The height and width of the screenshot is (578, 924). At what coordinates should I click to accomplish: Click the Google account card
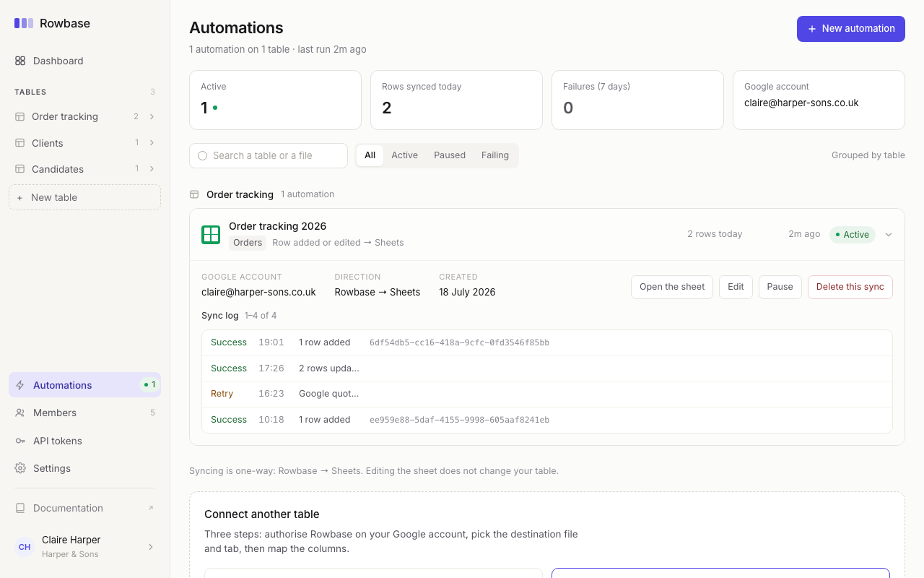[x=819, y=100]
